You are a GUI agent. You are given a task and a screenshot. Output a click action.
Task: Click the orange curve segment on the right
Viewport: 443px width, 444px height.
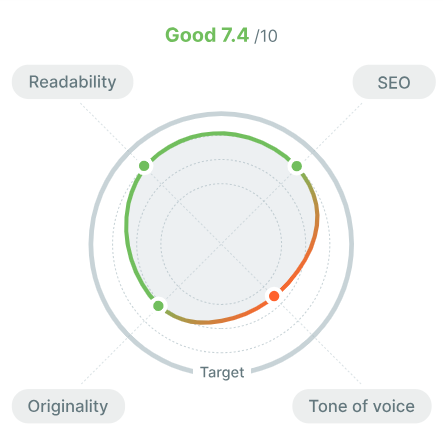pos(309,252)
